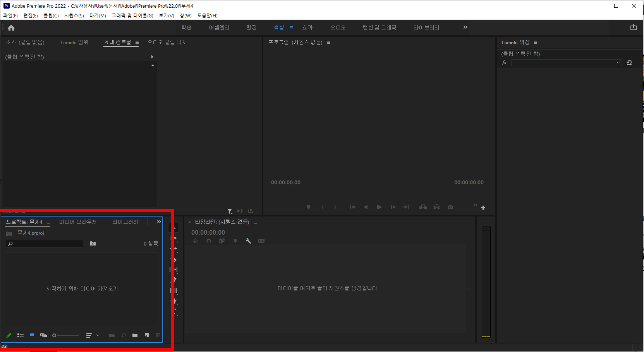The height and width of the screenshot is (352, 644).
Task: Toggle insert sequences as nests icon
Action: [x=196, y=241]
